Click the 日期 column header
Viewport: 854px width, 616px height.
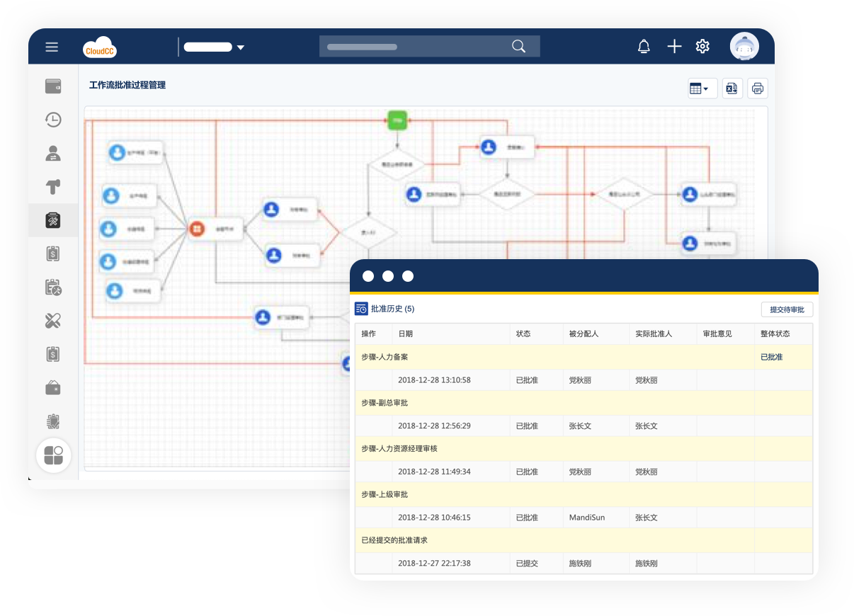click(406, 333)
